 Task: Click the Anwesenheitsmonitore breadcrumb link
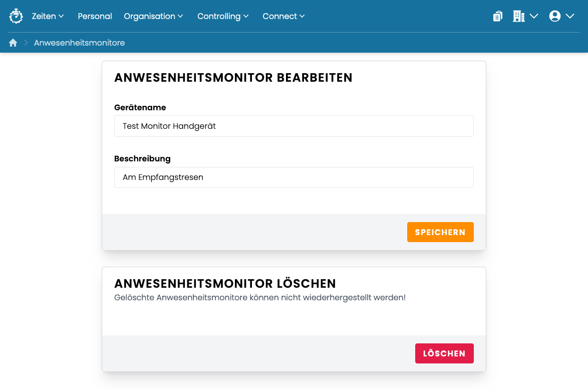click(80, 43)
